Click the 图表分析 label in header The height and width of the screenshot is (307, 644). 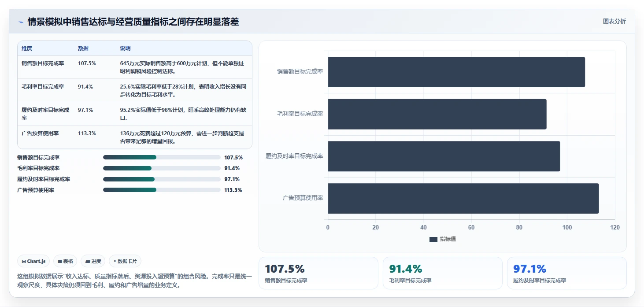tap(614, 22)
